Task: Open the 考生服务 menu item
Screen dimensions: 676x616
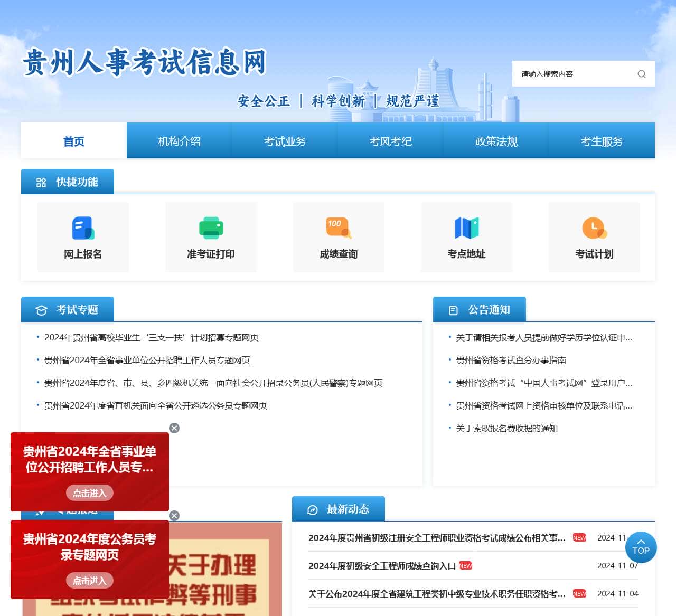Action: (602, 141)
